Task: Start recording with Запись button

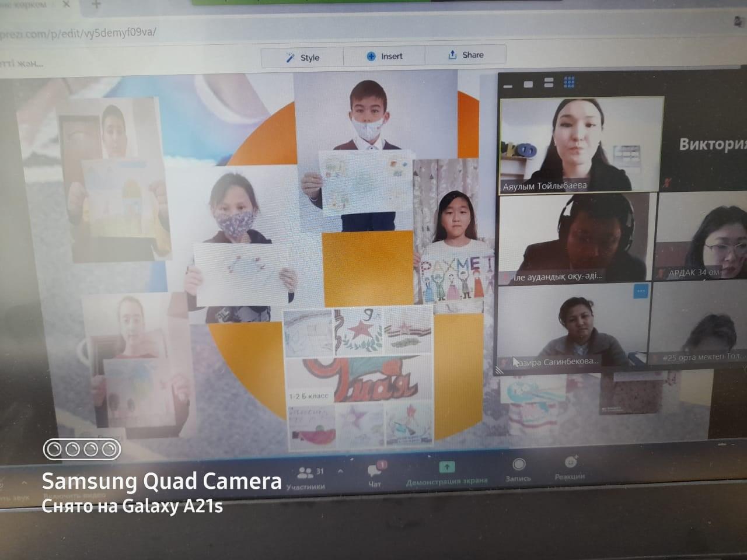Action: [x=518, y=470]
